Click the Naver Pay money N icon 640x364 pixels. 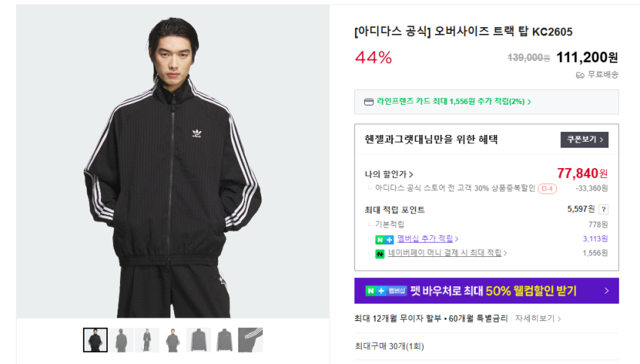coord(381,253)
